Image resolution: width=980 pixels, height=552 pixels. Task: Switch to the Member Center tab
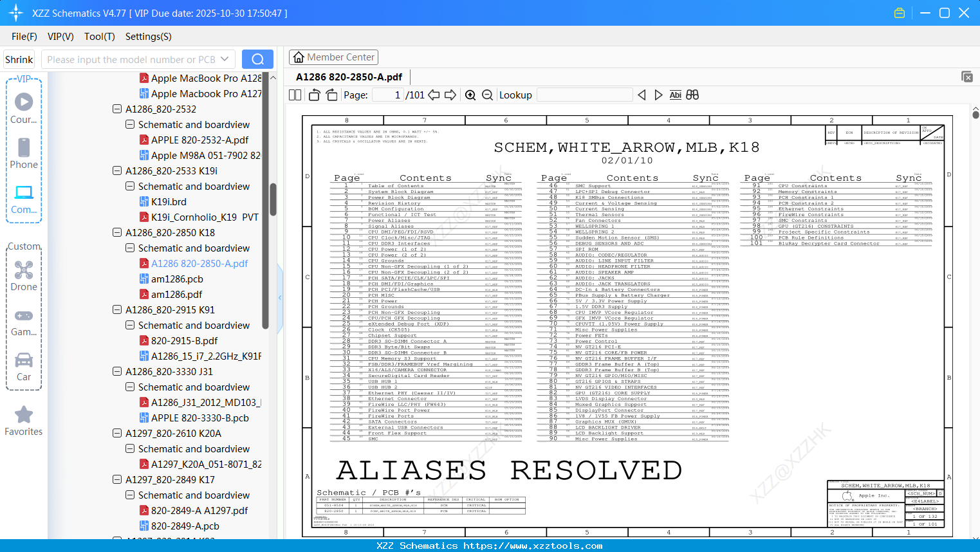point(334,57)
